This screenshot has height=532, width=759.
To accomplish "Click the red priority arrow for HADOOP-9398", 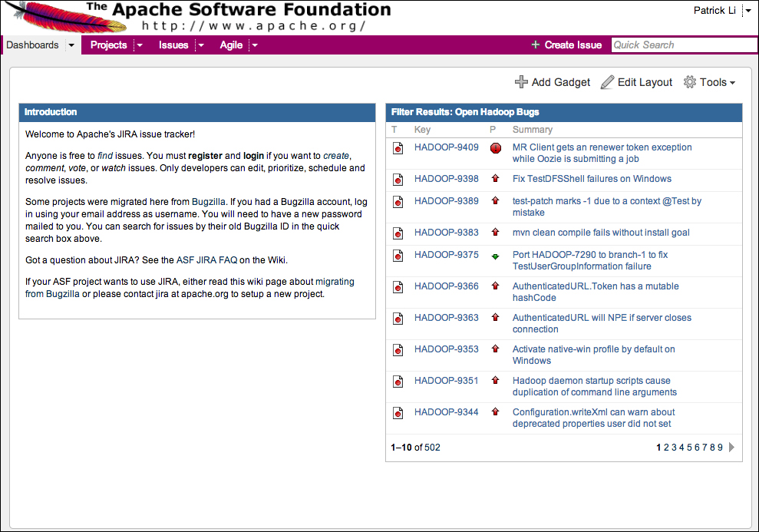I will point(495,178).
